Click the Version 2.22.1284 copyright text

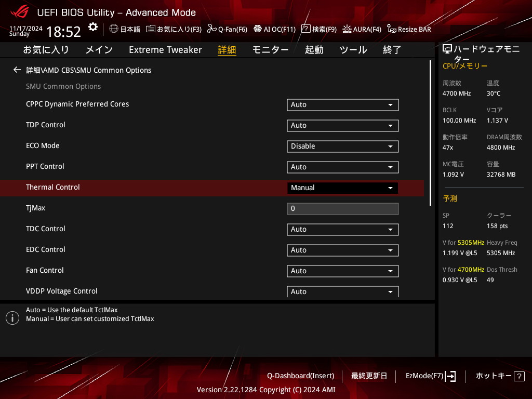point(266,390)
